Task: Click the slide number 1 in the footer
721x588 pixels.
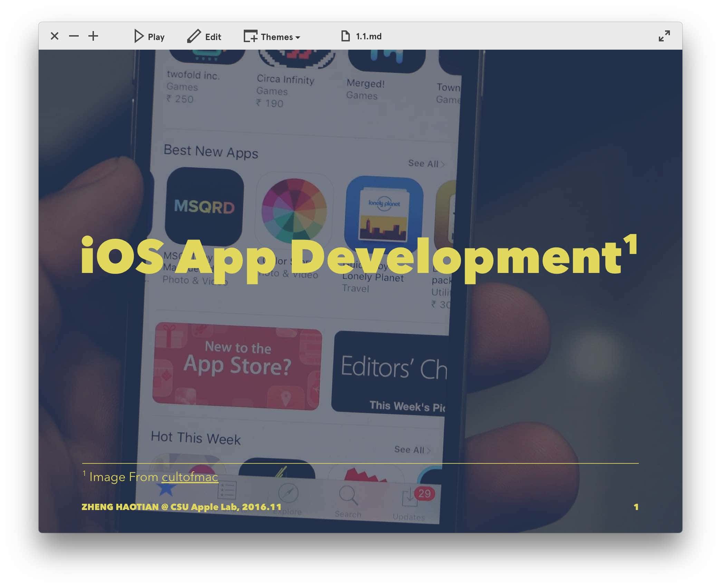Action: click(x=636, y=507)
